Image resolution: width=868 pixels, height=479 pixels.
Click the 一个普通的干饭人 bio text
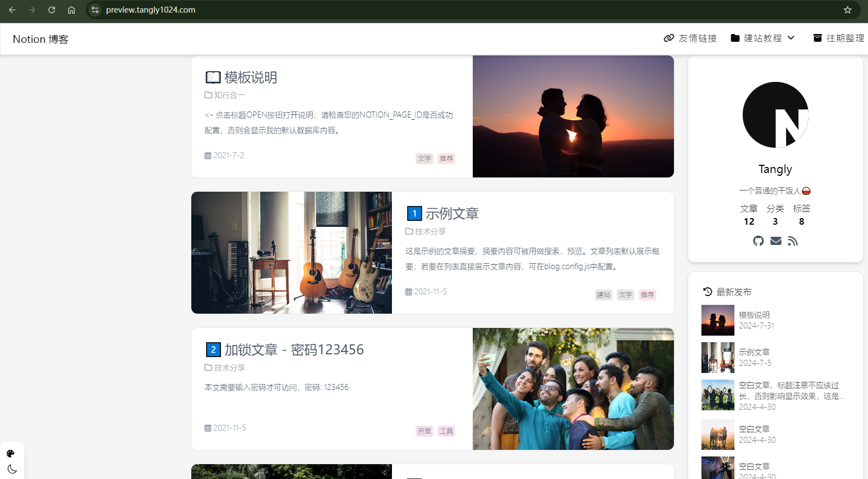click(x=775, y=191)
